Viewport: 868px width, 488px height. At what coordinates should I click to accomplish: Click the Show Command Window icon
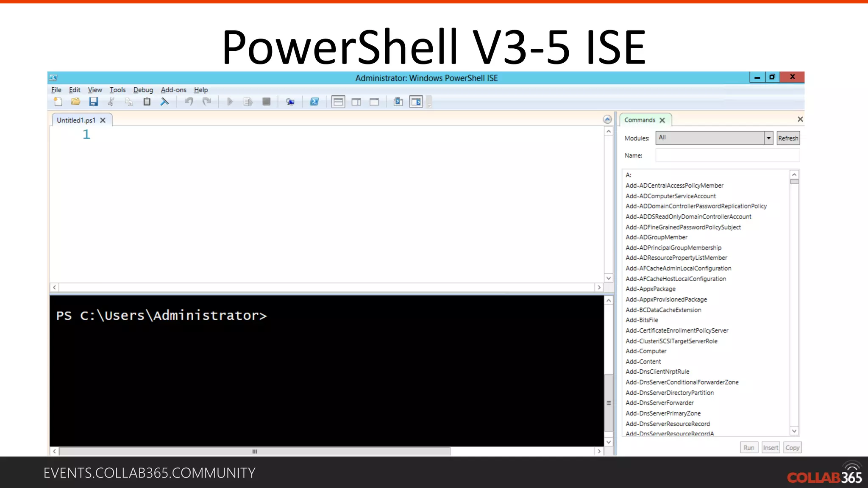[x=398, y=102]
